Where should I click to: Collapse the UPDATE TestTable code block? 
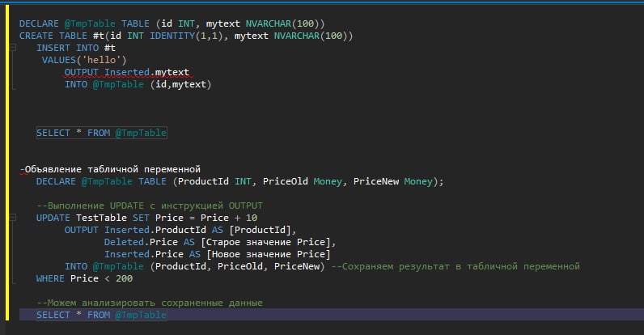point(13,218)
